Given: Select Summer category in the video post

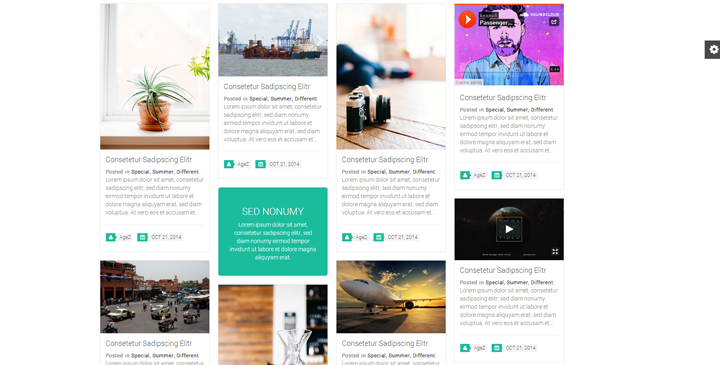Looking at the screenshot, I should click(x=517, y=282).
